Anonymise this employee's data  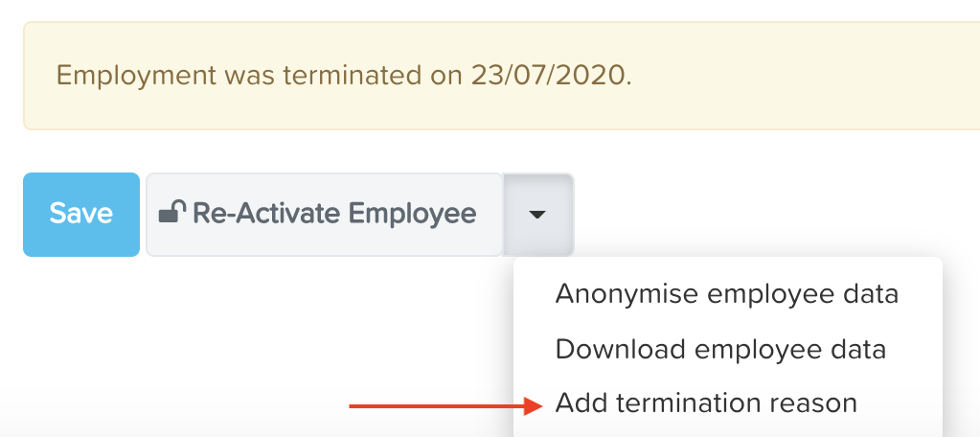727,294
